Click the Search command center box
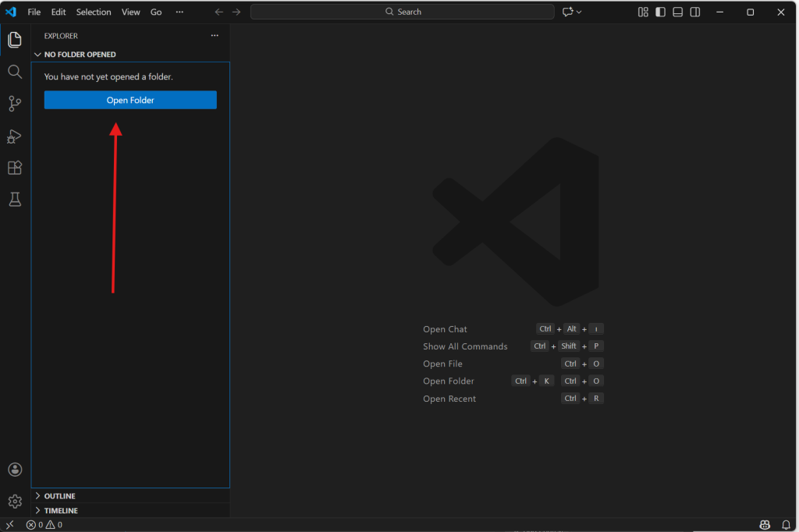 coord(403,12)
